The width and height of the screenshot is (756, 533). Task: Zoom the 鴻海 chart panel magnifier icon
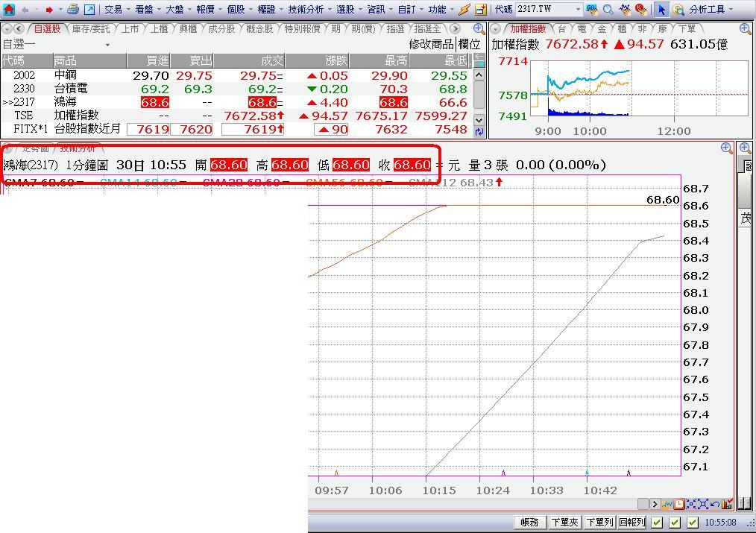click(727, 148)
